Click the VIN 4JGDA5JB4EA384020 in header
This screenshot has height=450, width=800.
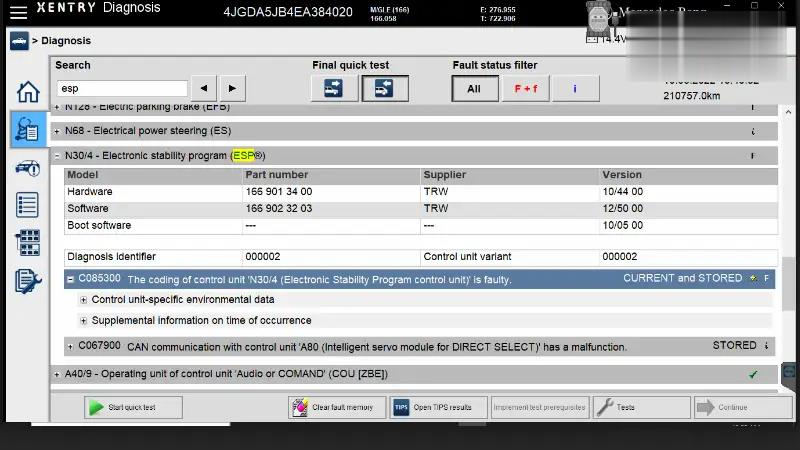pyautogui.click(x=288, y=12)
